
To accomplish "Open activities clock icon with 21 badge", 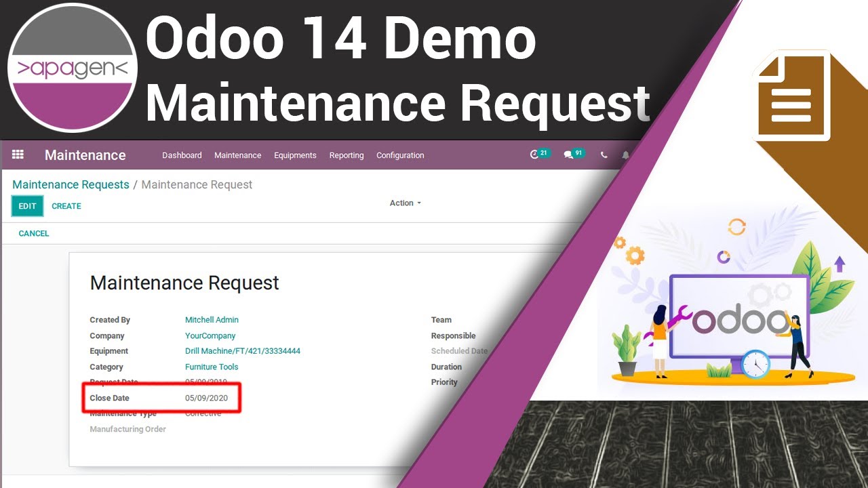I will (x=540, y=155).
